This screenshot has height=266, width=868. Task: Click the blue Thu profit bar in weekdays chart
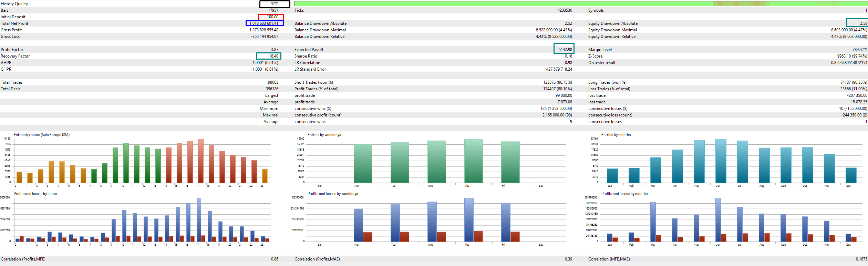pyautogui.click(x=469, y=220)
